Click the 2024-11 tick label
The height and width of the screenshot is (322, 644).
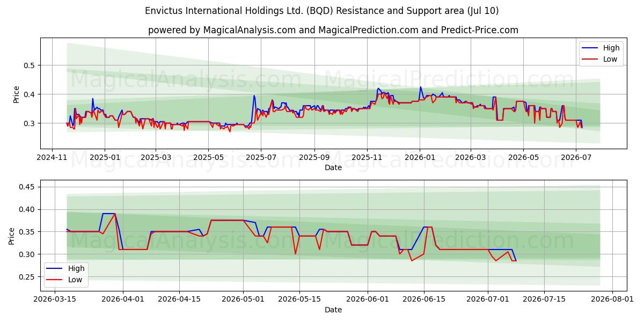pyautogui.click(x=52, y=158)
